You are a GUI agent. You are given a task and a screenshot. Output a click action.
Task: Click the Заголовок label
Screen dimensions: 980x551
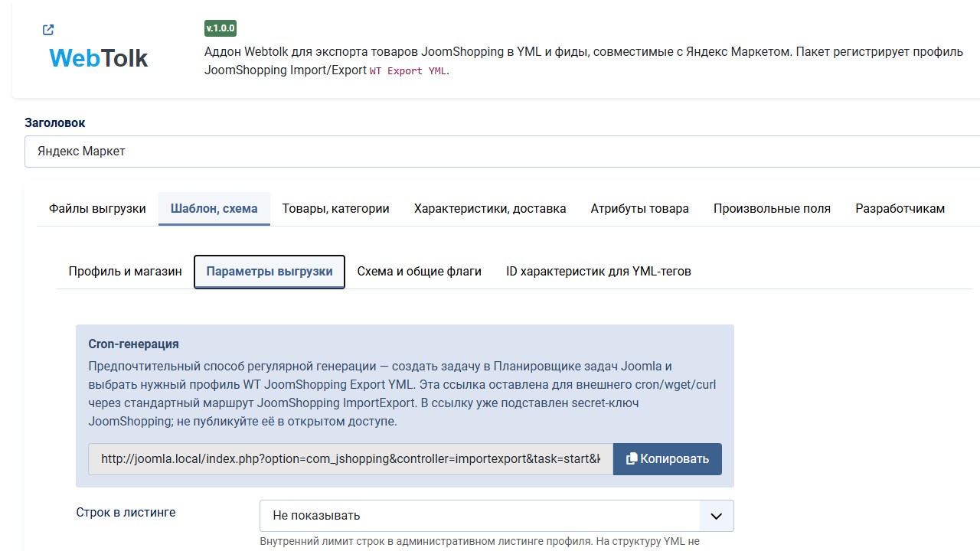(55, 122)
